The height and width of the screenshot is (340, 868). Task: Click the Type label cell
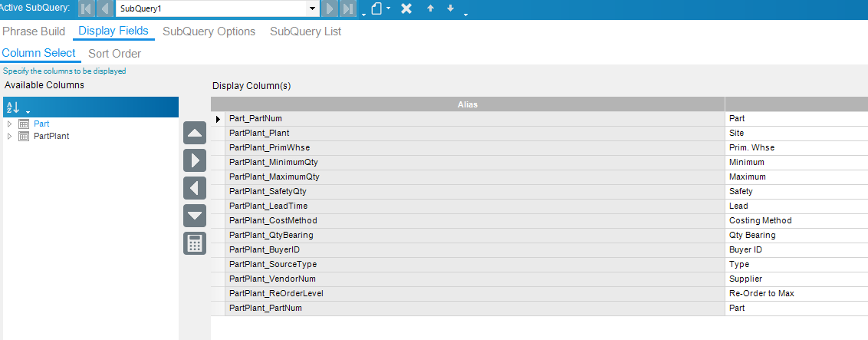pos(797,265)
